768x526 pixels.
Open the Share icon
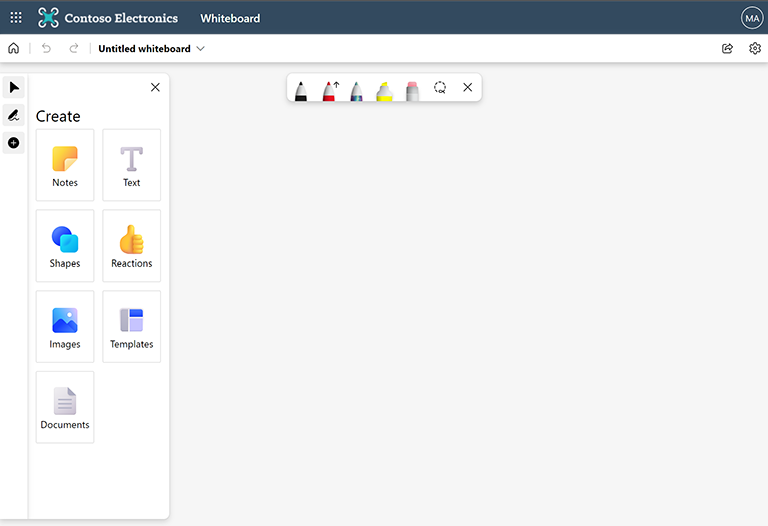point(727,48)
